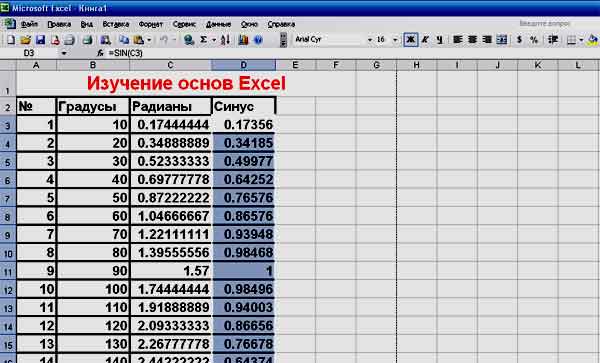The height and width of the screenshot is (363, 600).
Task: Apply borders with the Borders icon
Action: pyautogui.click(x=571, y=39)
